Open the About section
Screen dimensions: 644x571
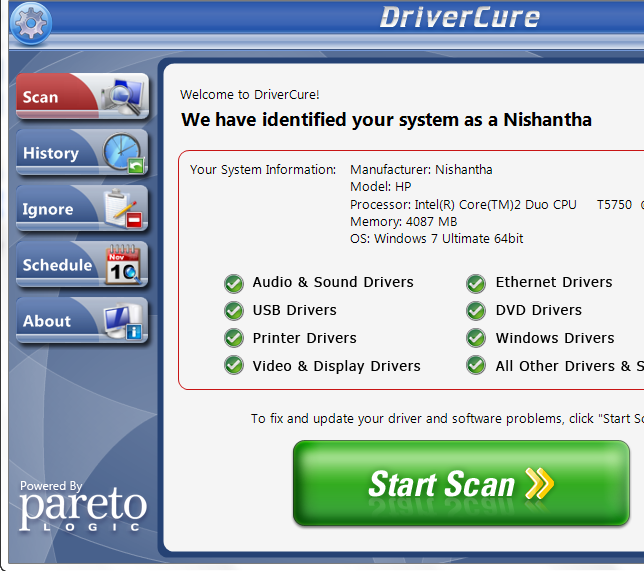pyautogui.click(x=82, y=320)
